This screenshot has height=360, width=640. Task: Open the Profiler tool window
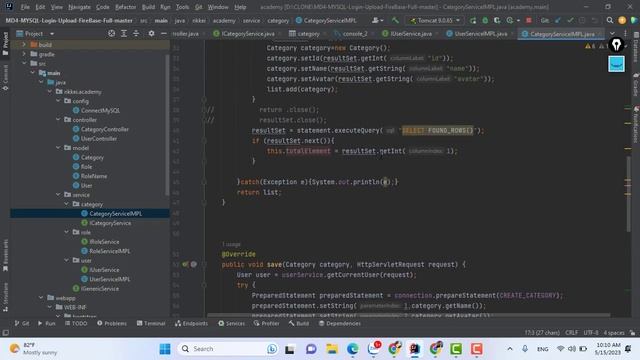(x=267, y=323)
